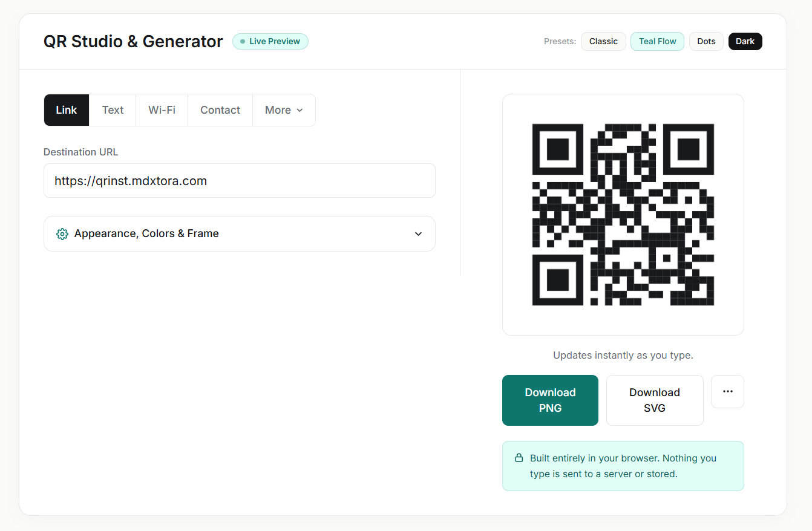Click the lock icon in privacy notice
This screenshot has height=531, width=812.
click(x=519, y=458)
